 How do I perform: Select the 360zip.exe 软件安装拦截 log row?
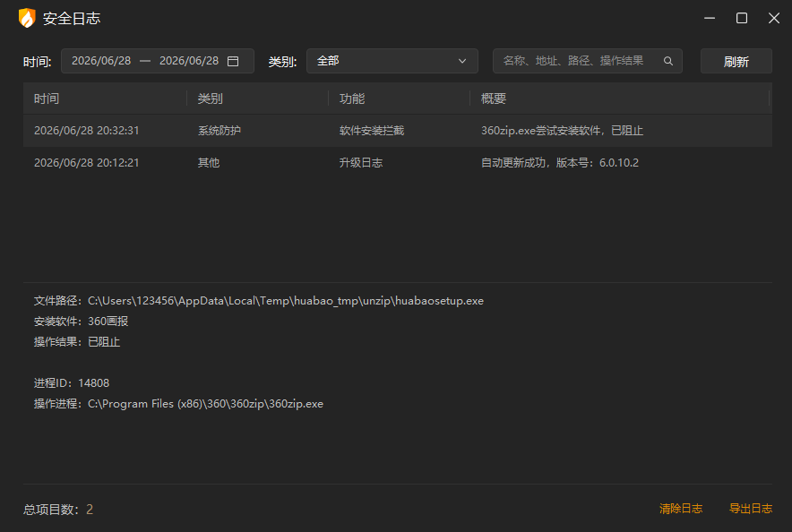click(x=398, y=131)
